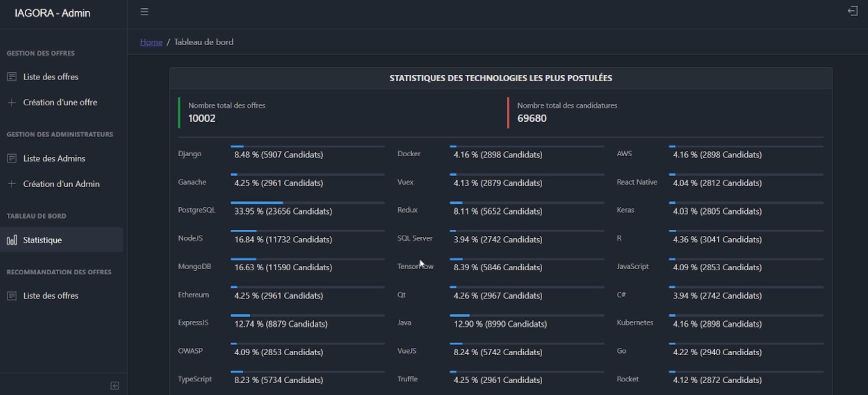Click the Qt technology label
Image resolution: width=868 pixels, height=395 pixels.
point(402,295)
